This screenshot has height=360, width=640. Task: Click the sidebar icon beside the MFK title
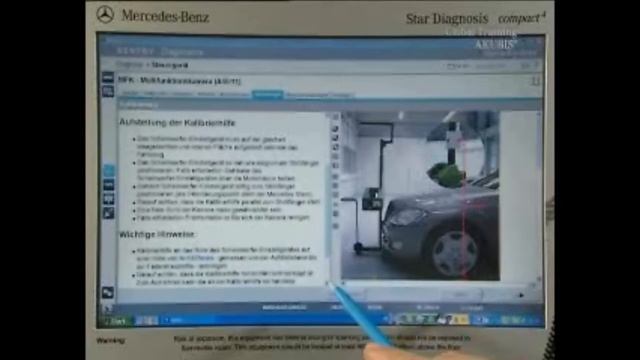click(x=108, y=77)
